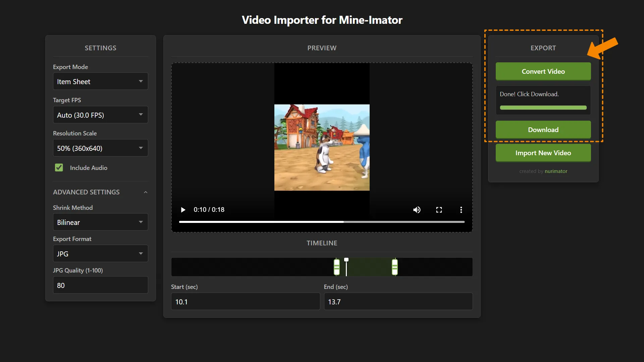The image size is (644, 362).
Task: Click the 'Done! Click Download.' status text
Action: 529,94
